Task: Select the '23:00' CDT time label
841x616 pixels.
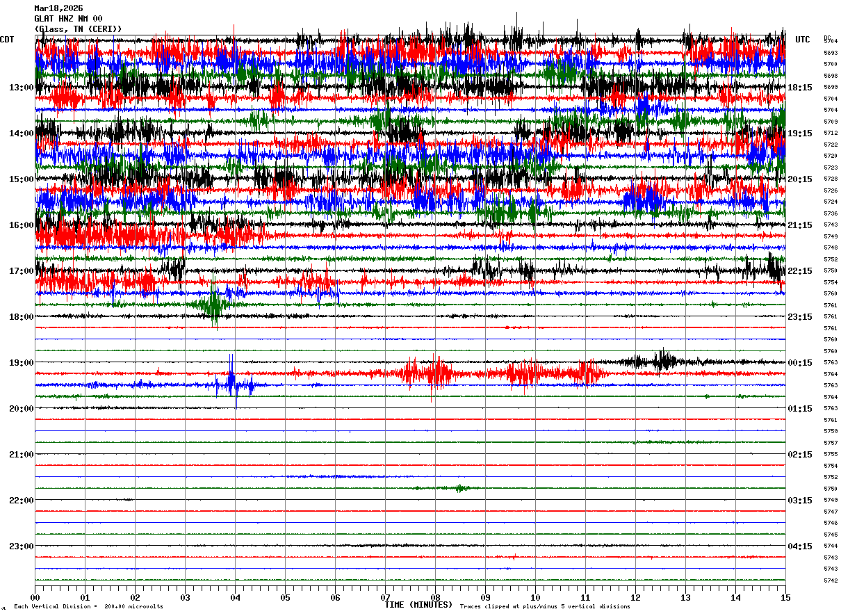Action: (22, 546)
